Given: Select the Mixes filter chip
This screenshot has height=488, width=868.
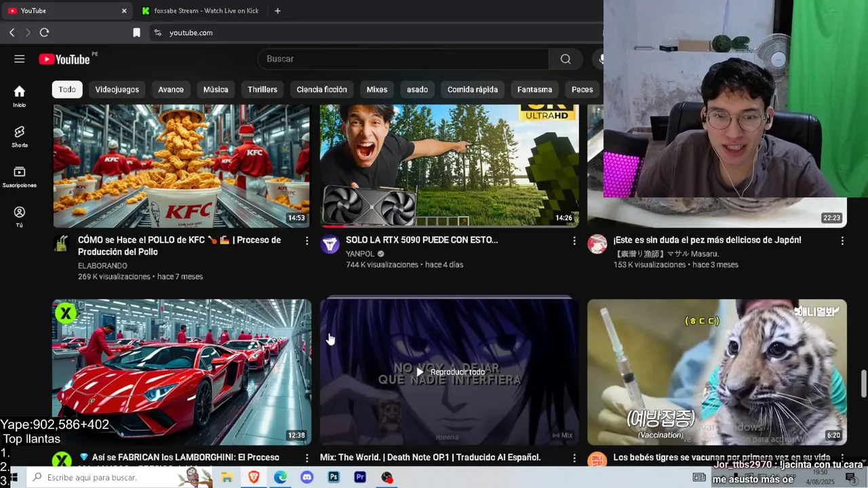Looking at the screenshot, I should [377, 89].
